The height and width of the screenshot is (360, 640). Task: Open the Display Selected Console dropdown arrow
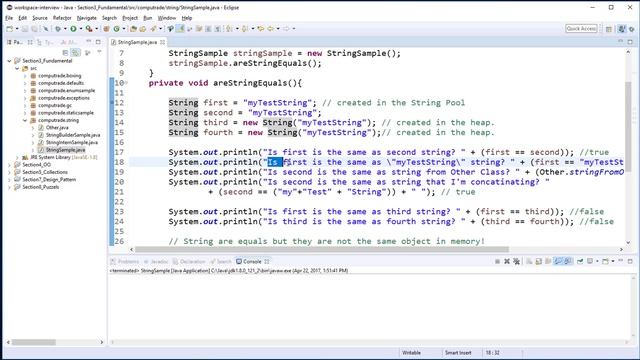(597, 261)
